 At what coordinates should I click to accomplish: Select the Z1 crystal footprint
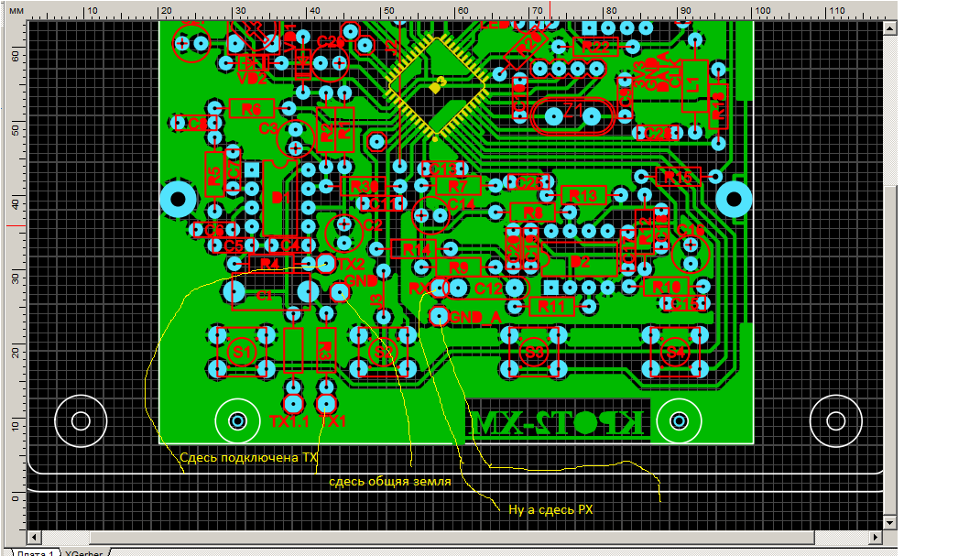pyautogui.click(x=572, y=116)
